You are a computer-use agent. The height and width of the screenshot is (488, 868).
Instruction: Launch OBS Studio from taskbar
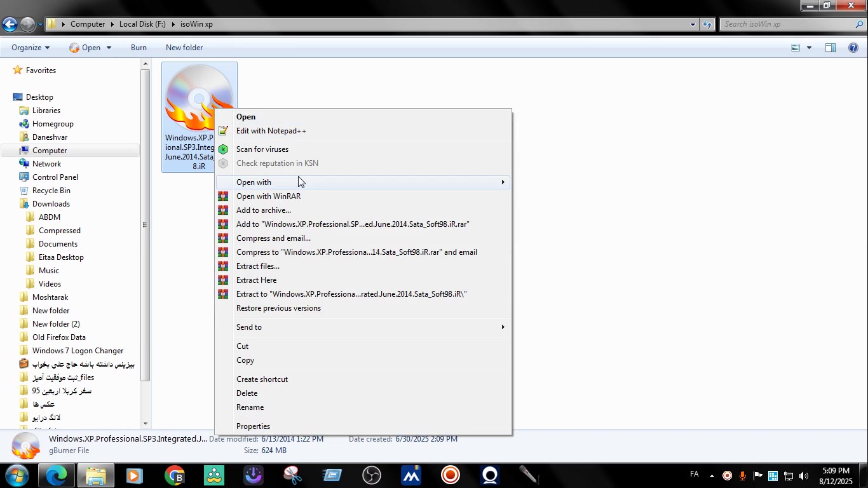[372, 475]
